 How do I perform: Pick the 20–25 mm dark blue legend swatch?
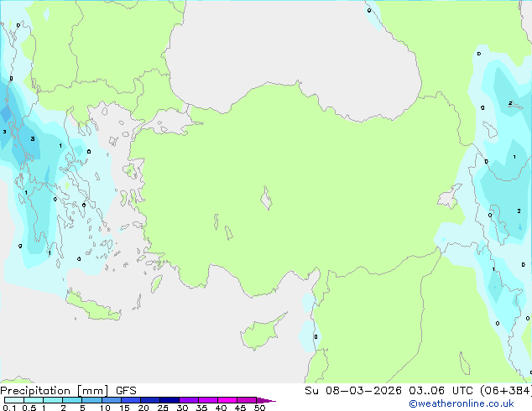pyautogui.click(x=150, y=400)
